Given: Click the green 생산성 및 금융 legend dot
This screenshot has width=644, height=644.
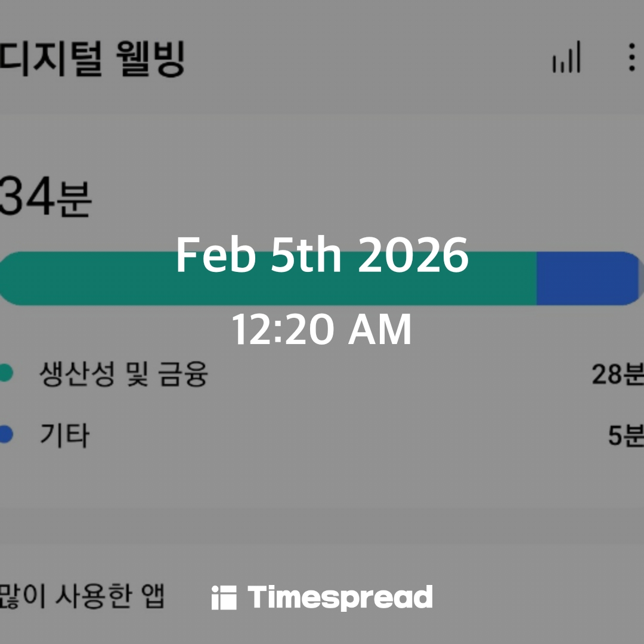Looking at the screenshot, I should [x=5, y=374].
